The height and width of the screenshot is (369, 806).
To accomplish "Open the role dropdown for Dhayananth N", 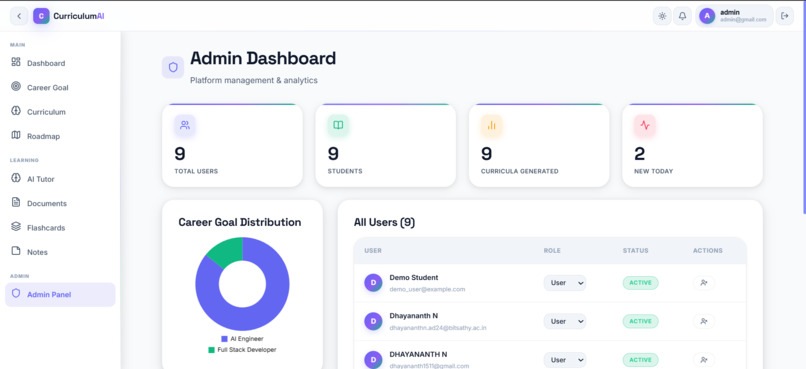I will click(x=565, y=321).
